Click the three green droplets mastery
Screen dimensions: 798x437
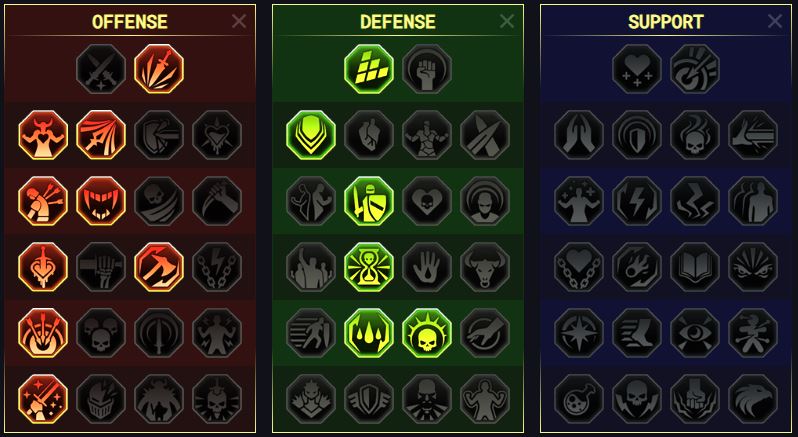(369, 333)
